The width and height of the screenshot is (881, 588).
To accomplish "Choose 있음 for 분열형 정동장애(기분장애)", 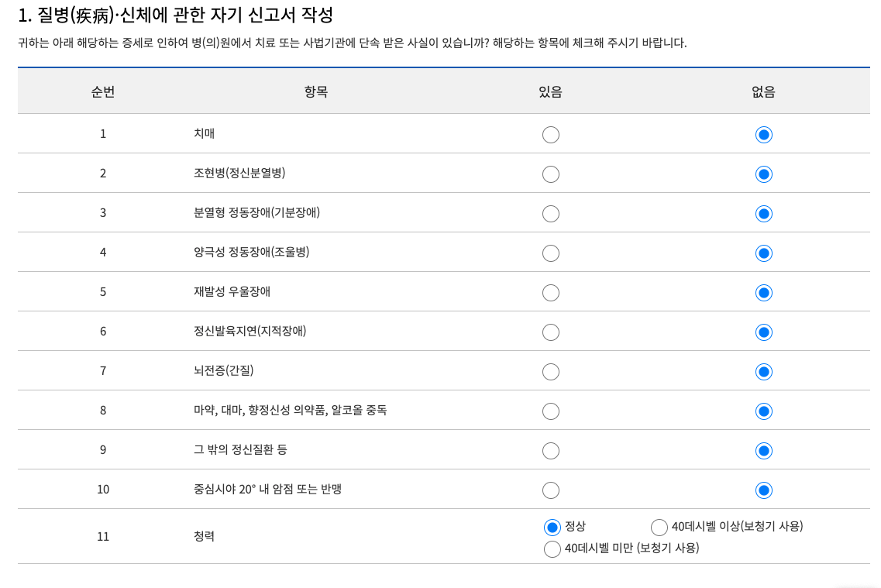I will pyautogui.click(x=551, y=213).
